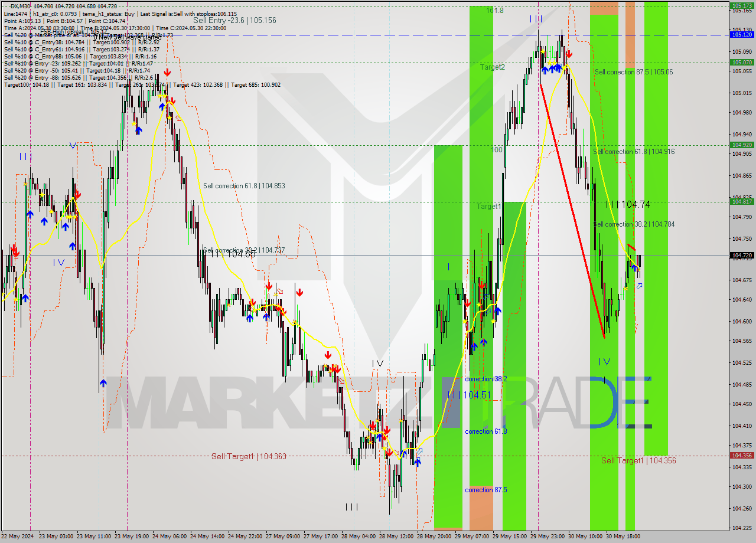Select the 'Last Signal is:Sell with stoploss:106.115' text
Screen dimensions: 756x543
coord(188,14)
